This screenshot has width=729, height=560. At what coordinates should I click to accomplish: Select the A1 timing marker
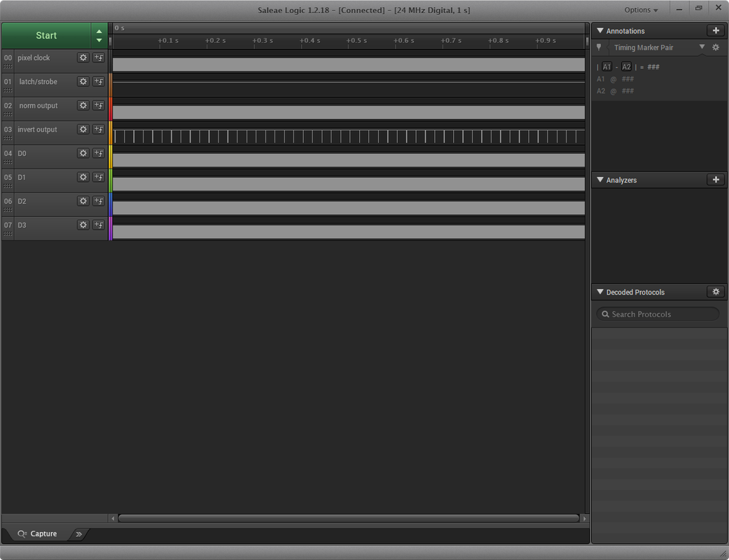tap(606, 67)
